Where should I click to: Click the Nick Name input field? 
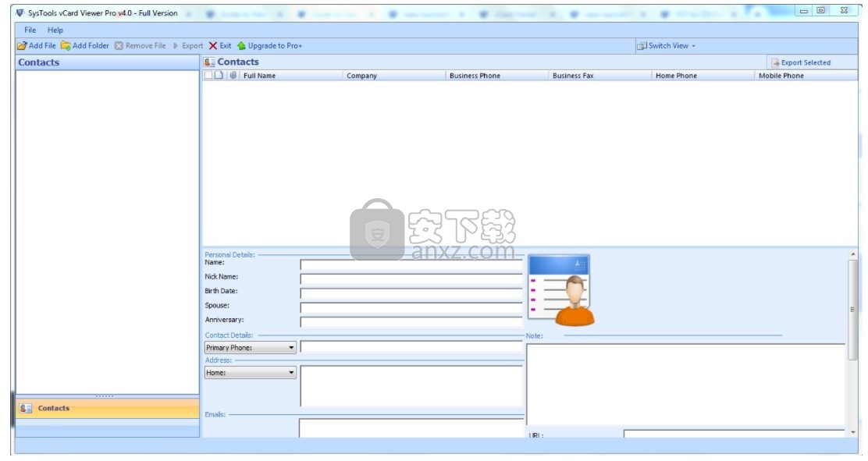pyautogui.click(x=411, y=279)
